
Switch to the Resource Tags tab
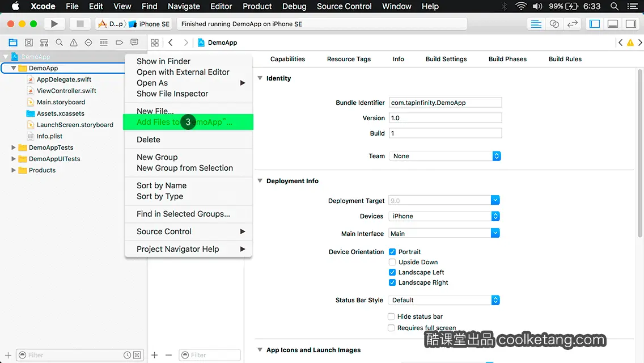tap(349, 59)
